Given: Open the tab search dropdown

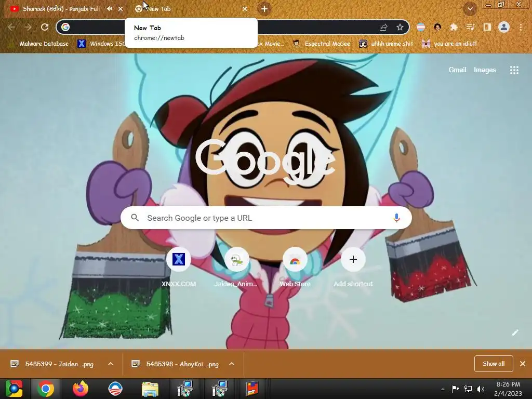Looking at the screenshot, I should pyautogui.click(x=470, y=9).
